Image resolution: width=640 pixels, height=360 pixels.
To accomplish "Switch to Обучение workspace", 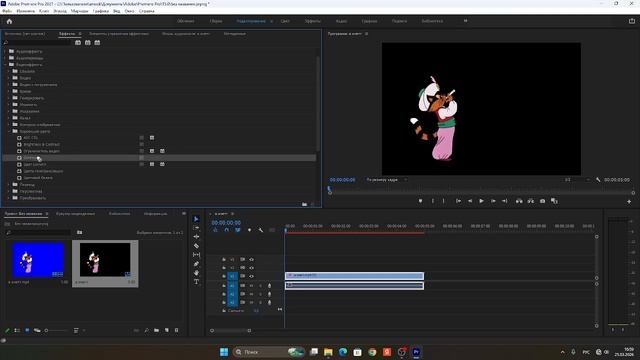I will [x=186, y=21].
